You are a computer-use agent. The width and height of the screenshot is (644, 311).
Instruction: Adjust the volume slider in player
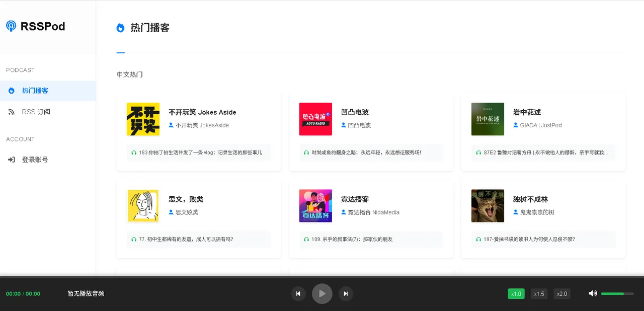[x=617, y=293]
